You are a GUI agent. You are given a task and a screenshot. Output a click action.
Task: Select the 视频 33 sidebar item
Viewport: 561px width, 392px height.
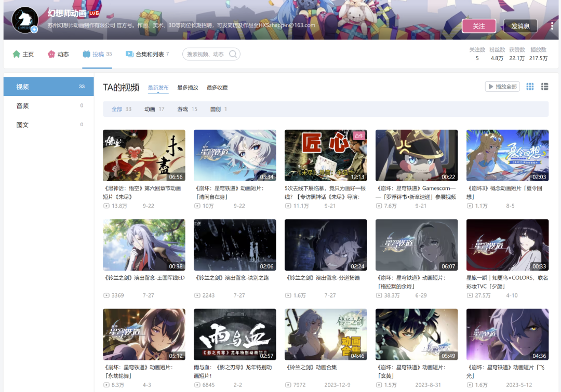(49, 87)
